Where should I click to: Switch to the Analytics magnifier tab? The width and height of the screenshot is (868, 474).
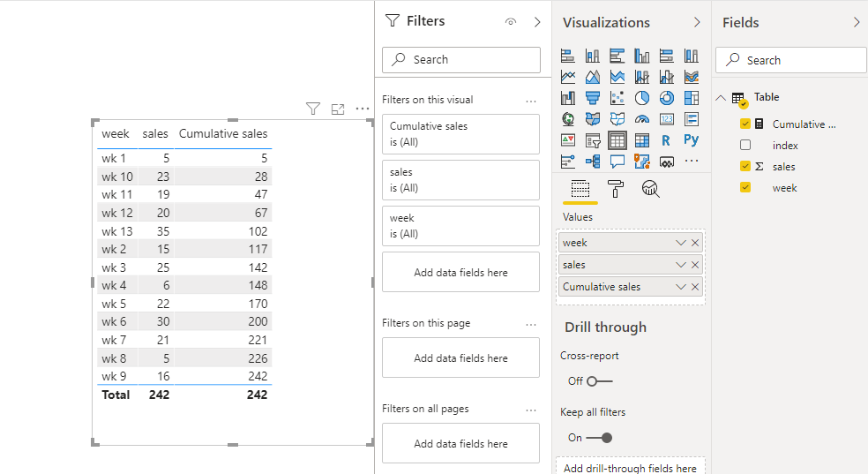coord(650,189)
